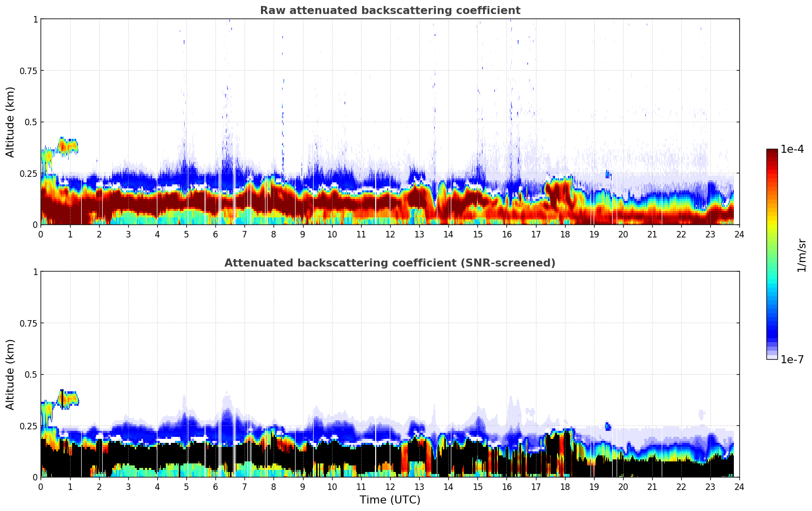Click the top plot's "Altitude (km)" label
The height and width of the screenshot is (511, 812).
tap(11, 122)
